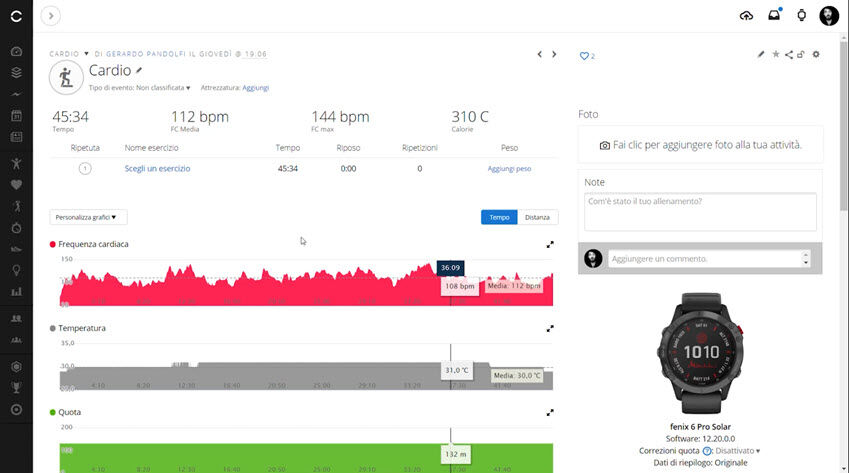This screenshot has height=473, width=849.
Task: Select Tempo chart axis button
Action: pos(499,217)
